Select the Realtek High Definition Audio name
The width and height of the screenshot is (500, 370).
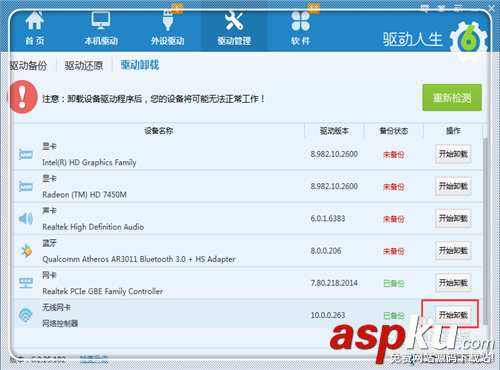click(93, 227)
